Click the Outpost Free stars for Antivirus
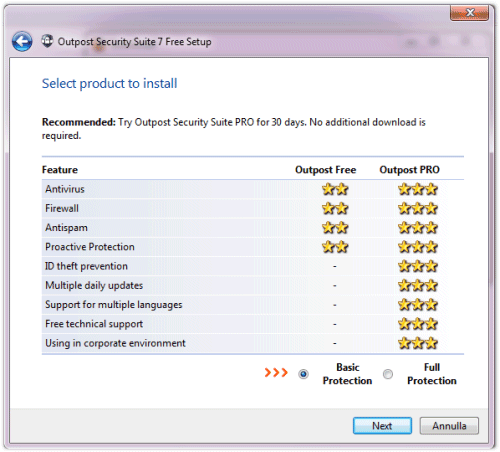 (335, 189)
